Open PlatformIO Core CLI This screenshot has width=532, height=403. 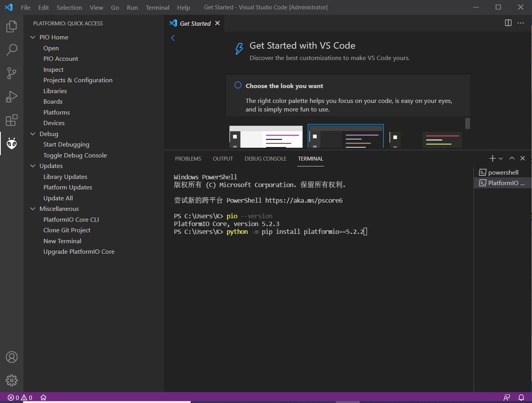click(x=71, y=219)
